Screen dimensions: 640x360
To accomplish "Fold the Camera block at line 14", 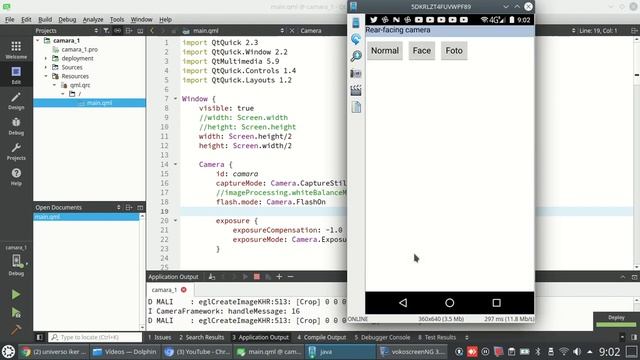I will (x=176, y=164).
